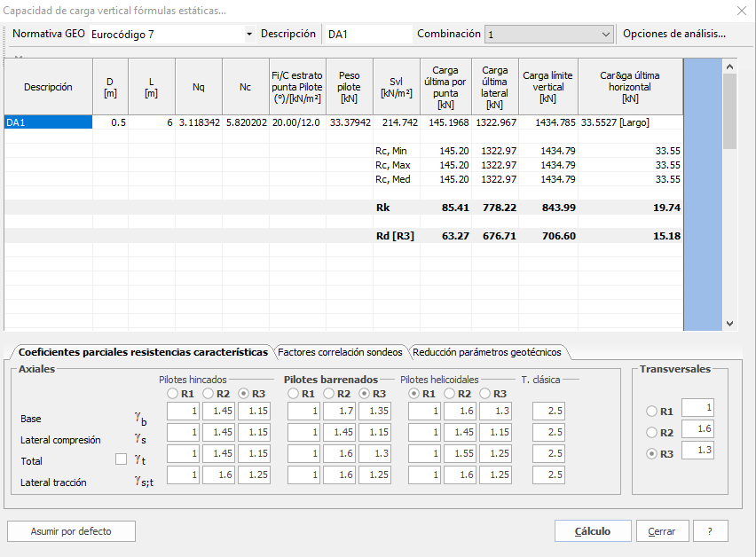Edit Base R2 field 1.7 for Pilotes barrenados
The height and width of the screenshot is (557, 756).
click(x=340, y=411)
